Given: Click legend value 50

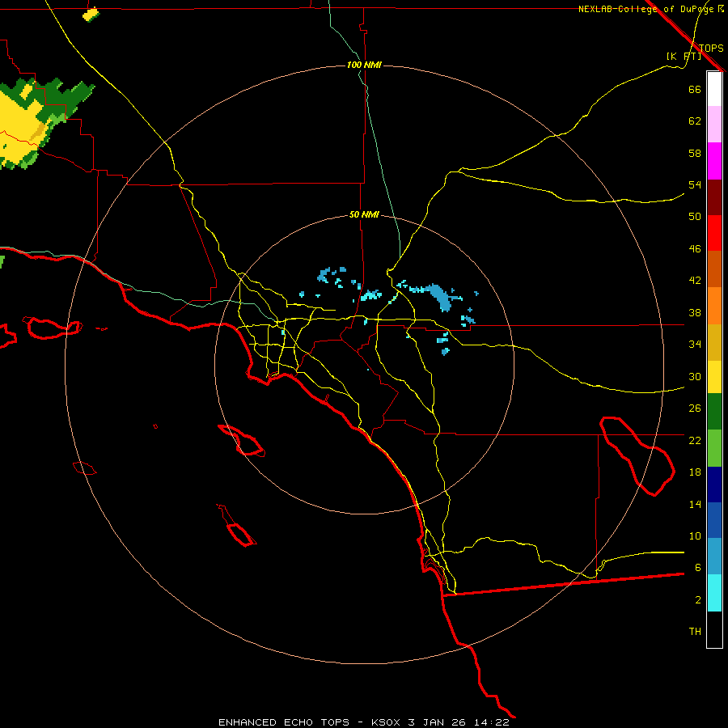Looking at the screenshot, I should tap(695, 217).
